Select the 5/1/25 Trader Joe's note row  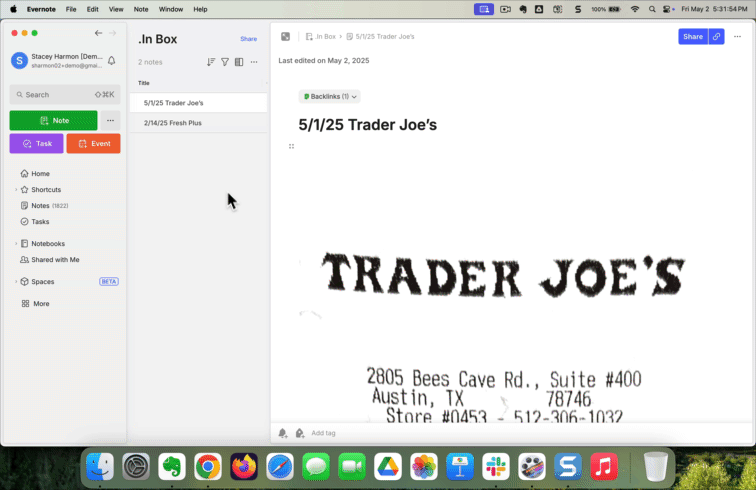pyautogui.click(x=198, y=103)
